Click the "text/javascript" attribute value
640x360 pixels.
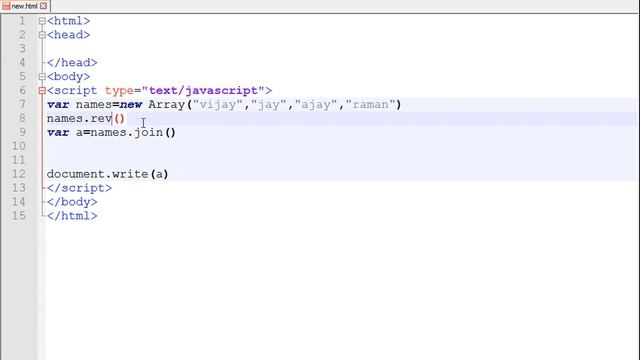[203, 90]
